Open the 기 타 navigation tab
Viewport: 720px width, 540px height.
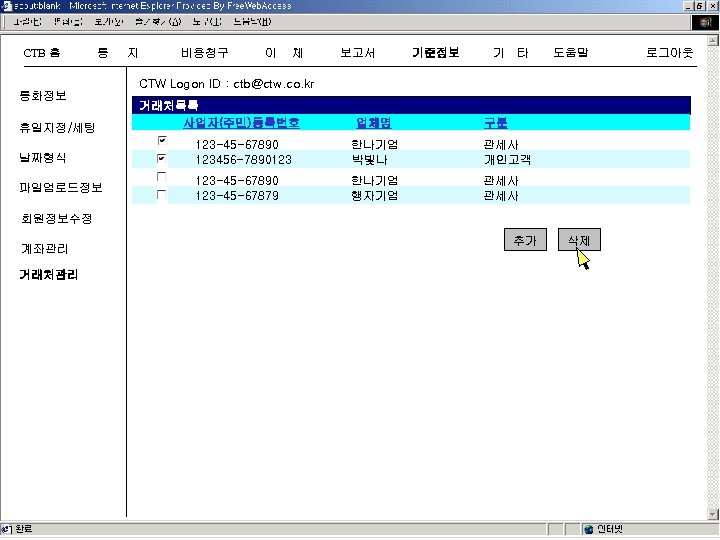[x=511, y=53]
